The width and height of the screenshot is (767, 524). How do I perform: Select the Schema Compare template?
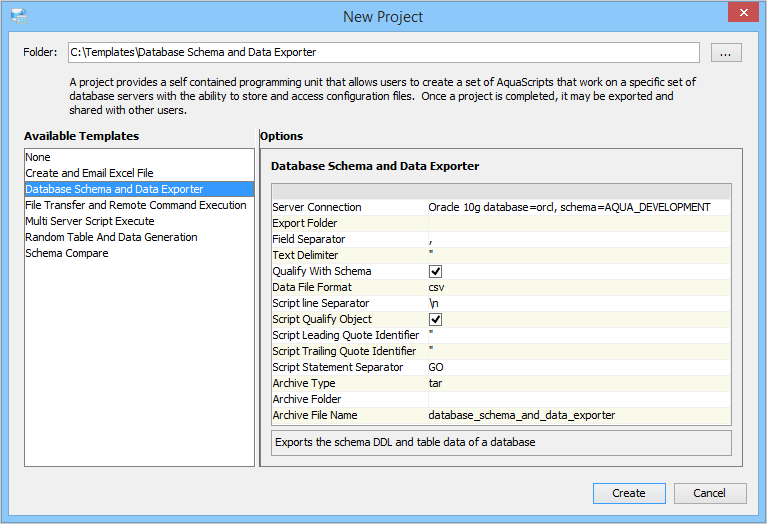pyautogui.click(x=66, y=253)
